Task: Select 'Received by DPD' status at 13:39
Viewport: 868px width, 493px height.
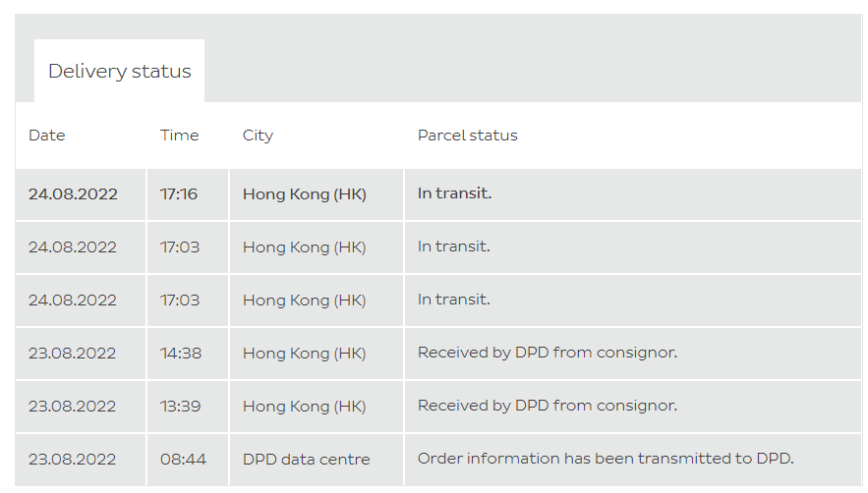Action: pos(547,407)
